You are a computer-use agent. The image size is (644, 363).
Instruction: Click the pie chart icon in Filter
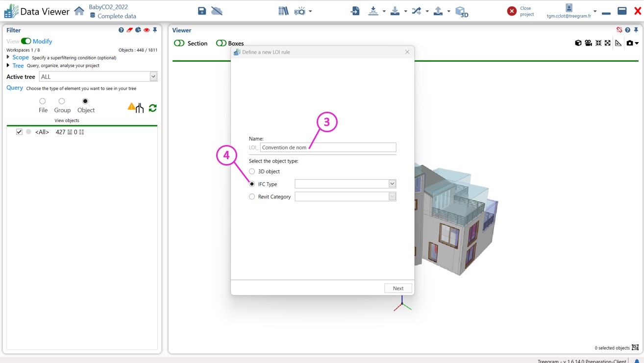coord(138,30)
